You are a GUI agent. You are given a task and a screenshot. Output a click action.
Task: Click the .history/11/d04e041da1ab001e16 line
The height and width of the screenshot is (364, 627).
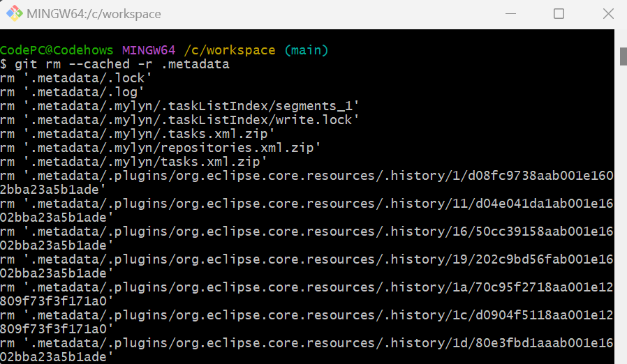click(x=307, y=204)
